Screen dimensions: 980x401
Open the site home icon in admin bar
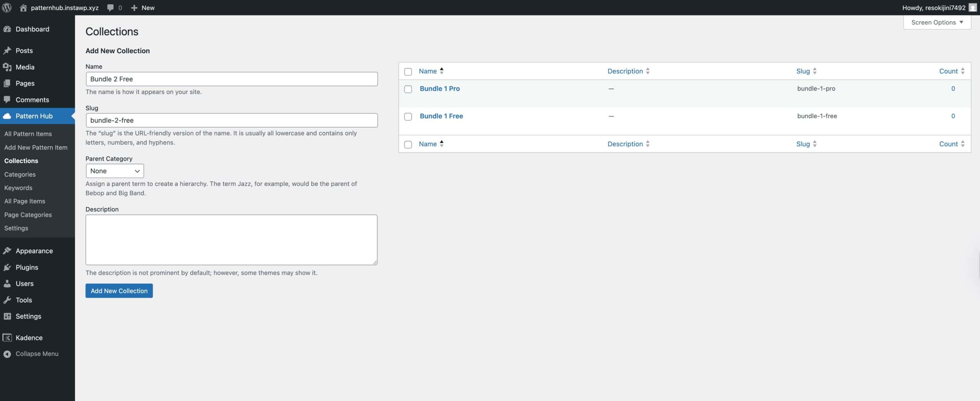click(23, 8)
